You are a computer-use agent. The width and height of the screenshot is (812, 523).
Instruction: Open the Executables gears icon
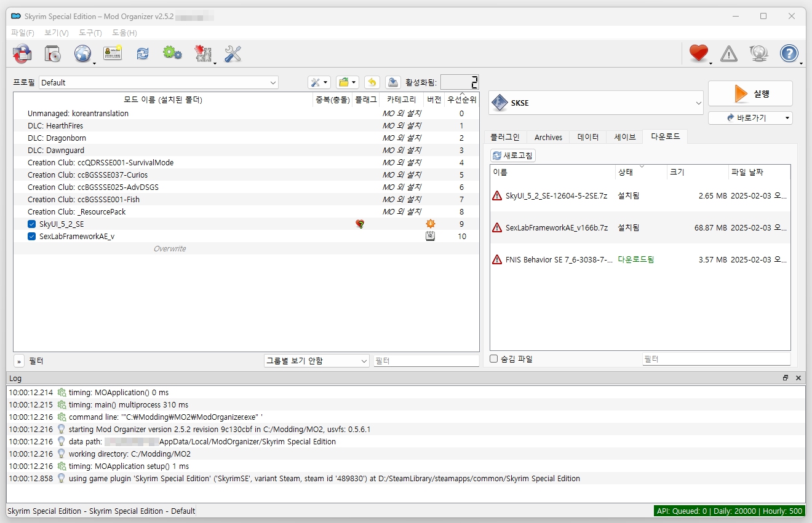coord(172,54)
